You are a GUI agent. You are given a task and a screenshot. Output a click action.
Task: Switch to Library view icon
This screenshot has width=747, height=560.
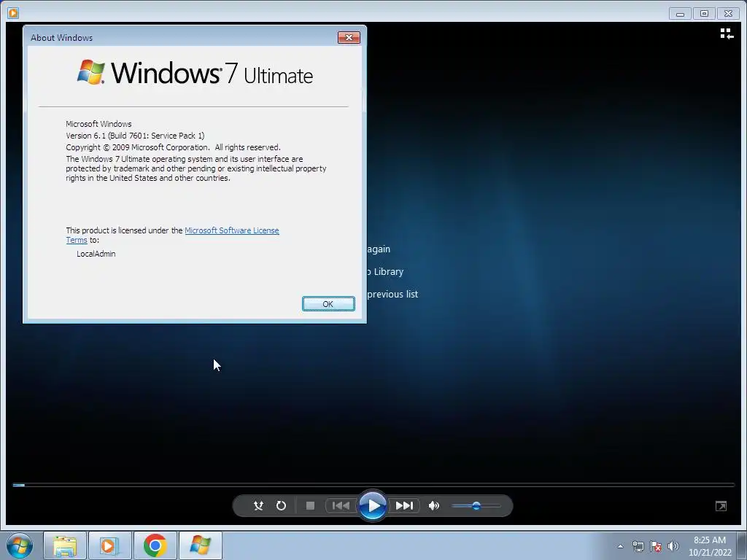[727, 34]
